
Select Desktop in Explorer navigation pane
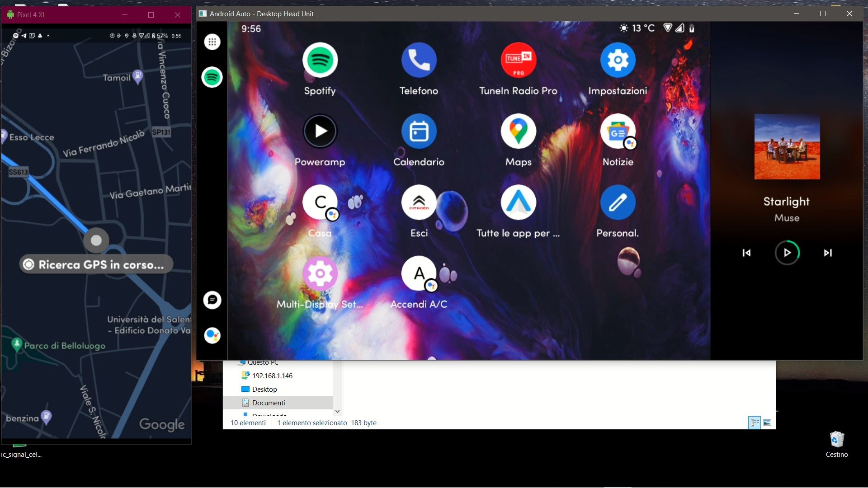click(264, 389)
